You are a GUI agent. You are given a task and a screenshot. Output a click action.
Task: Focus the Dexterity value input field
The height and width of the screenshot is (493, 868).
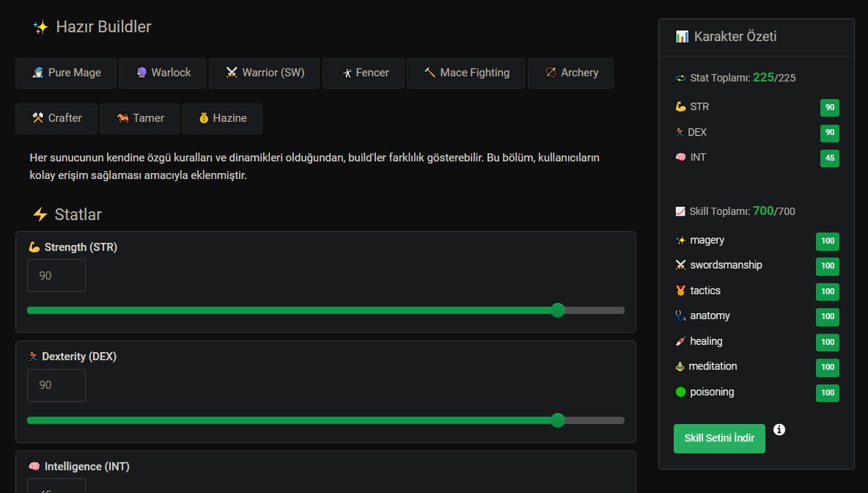[56, 385]
